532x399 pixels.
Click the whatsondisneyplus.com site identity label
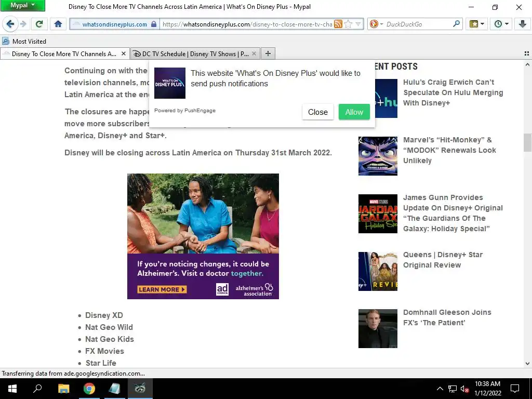click(x=115, y=24)
